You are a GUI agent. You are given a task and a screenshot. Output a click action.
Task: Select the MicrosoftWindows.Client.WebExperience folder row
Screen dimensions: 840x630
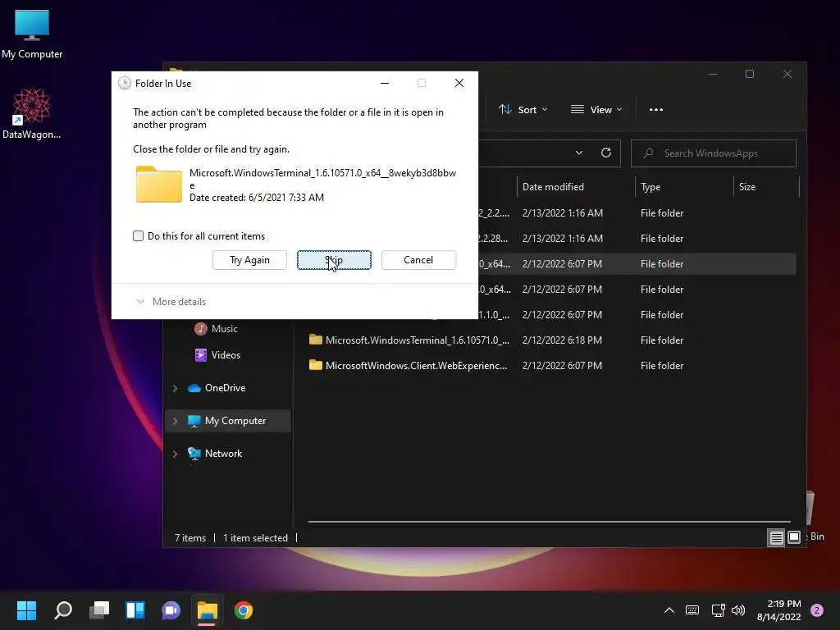552,365
